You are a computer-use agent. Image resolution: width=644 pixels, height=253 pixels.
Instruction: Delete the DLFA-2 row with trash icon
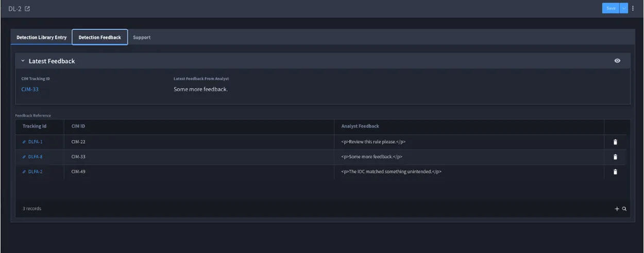[x=615, y=172]
